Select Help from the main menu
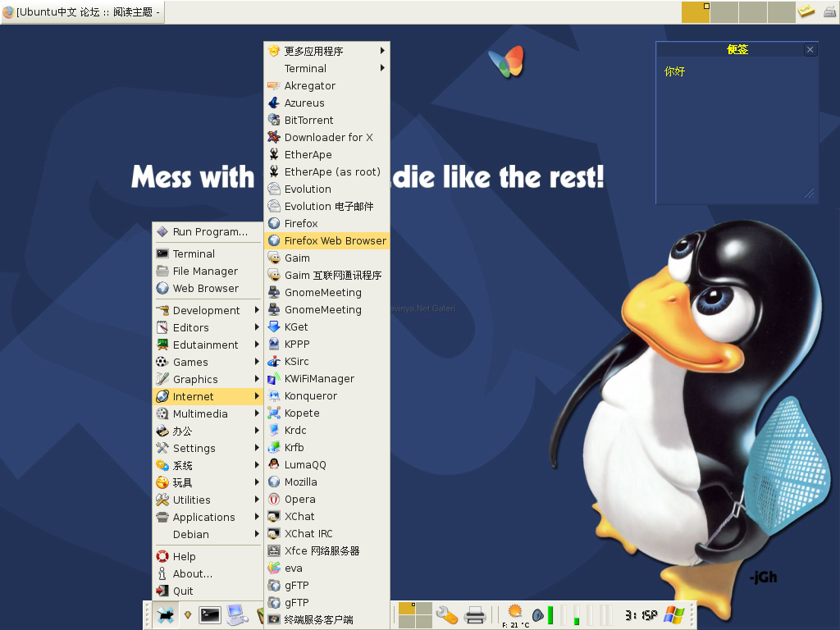The height and width of the screenshot is (630, 840). tap(208, 556)
